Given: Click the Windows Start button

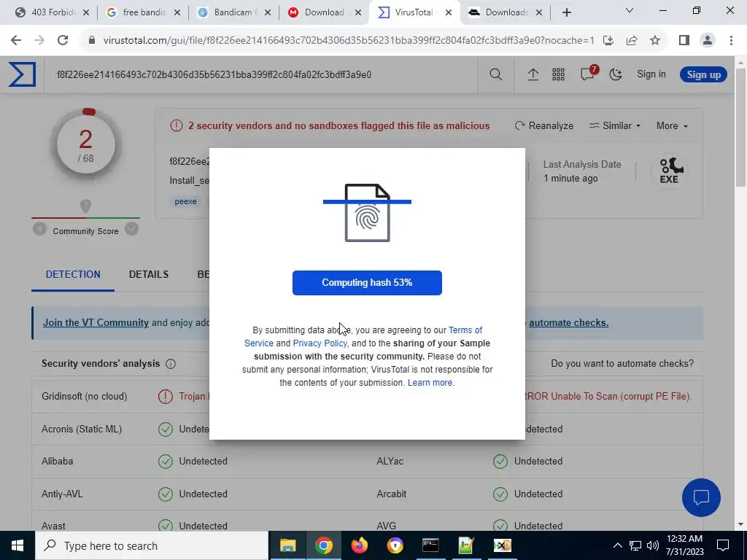Looking at the screenshot, I should pyautogui.click(x=18, y=545).
